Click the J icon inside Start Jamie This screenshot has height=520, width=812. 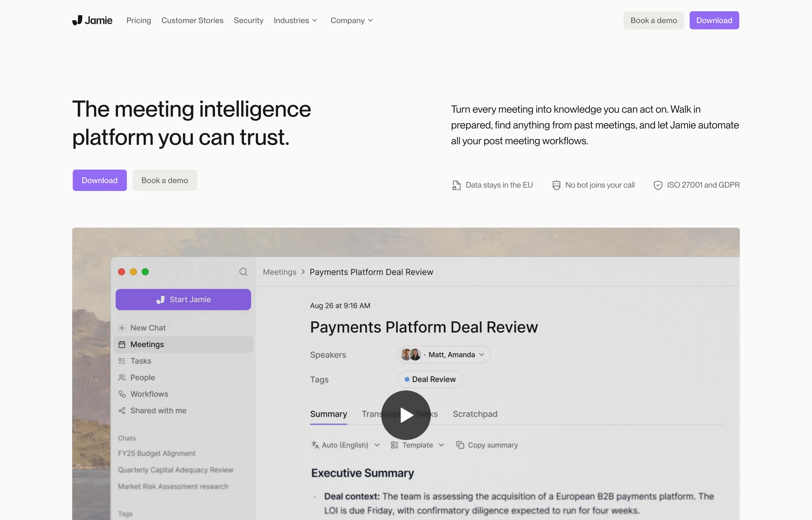click(160, 299)
